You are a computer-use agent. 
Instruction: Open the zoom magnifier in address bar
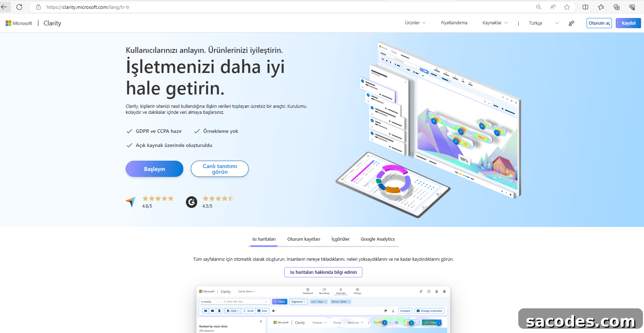pyautogui.click(x=538, y=7)
